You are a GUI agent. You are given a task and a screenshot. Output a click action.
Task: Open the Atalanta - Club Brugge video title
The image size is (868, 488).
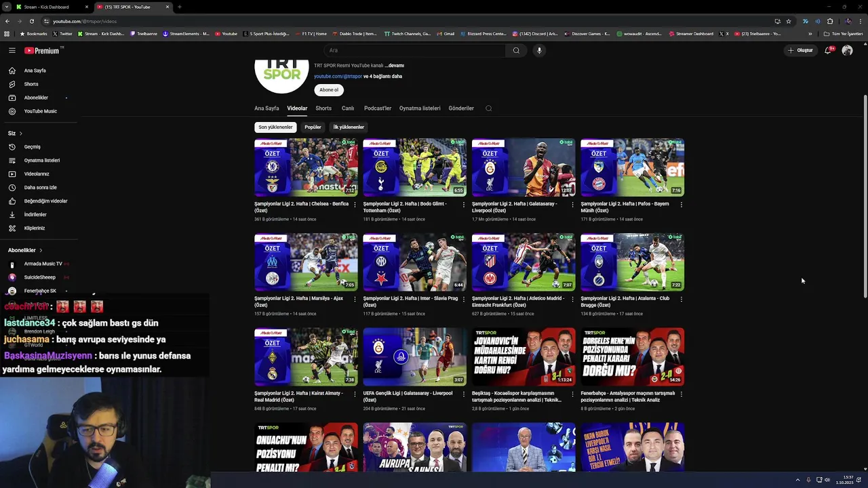(x=625, y=302)
